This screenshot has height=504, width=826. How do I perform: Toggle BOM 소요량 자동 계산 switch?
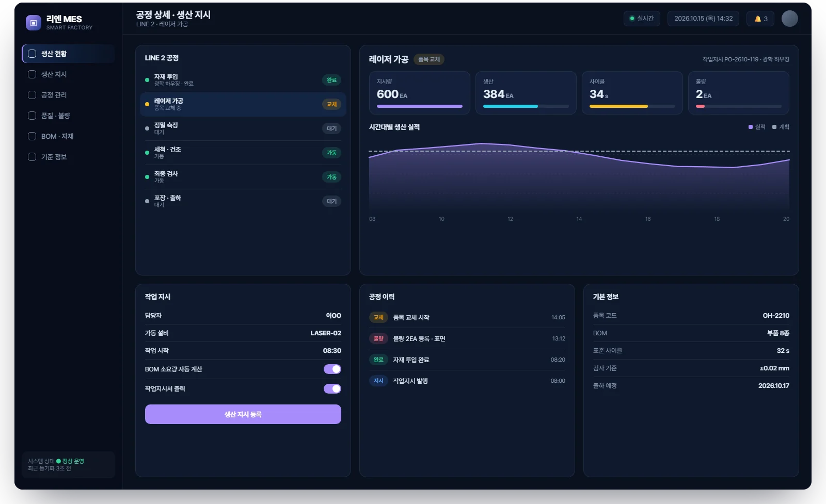[x=332, y=369]
